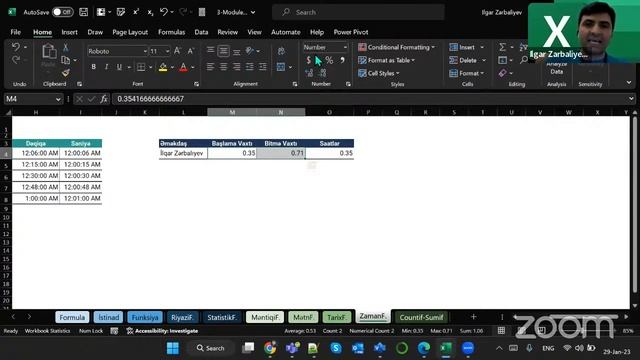Screen dimensions: 640x360
Task: Click the Top Align icon
Action: pyautogui.click(x=210, y=51)
